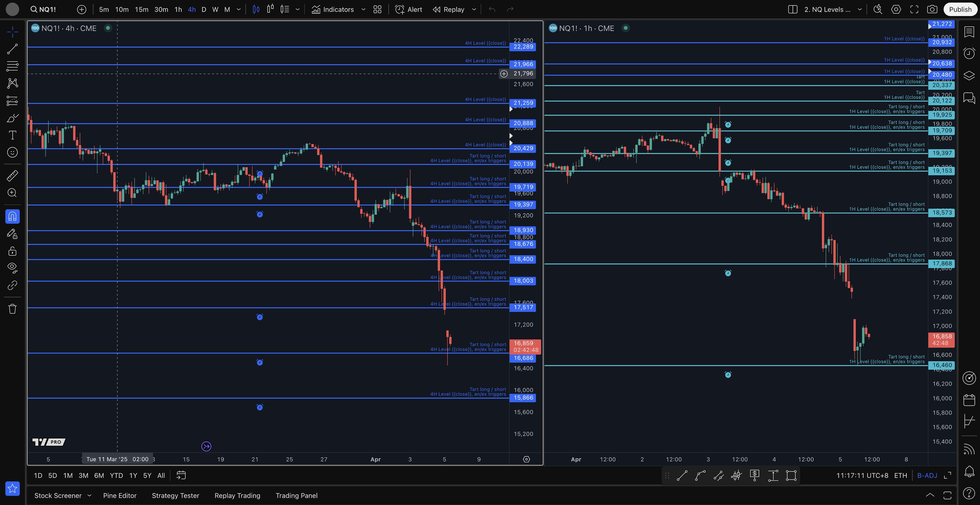Click the 21,796 crosshair price plus marker

[504, 74]
